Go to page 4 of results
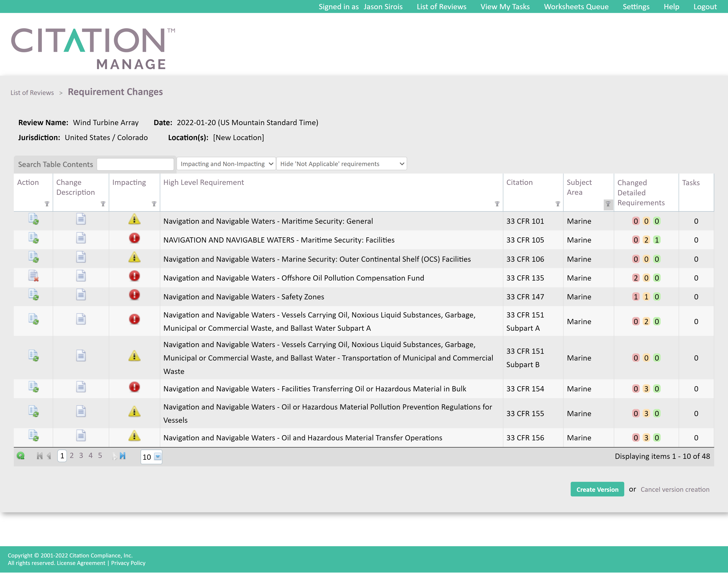 point(90,455)
